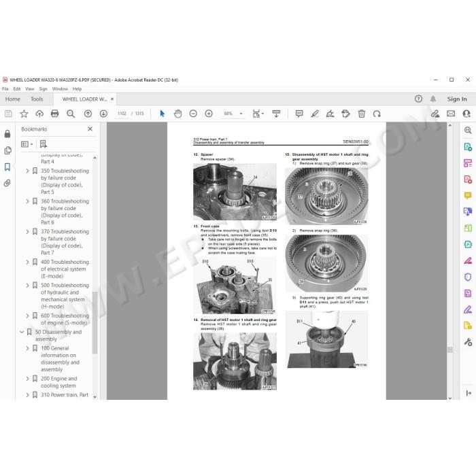Open the sign document pen icon
The width and height of the screenshot is (476, 476).
[x=330, y=114]
